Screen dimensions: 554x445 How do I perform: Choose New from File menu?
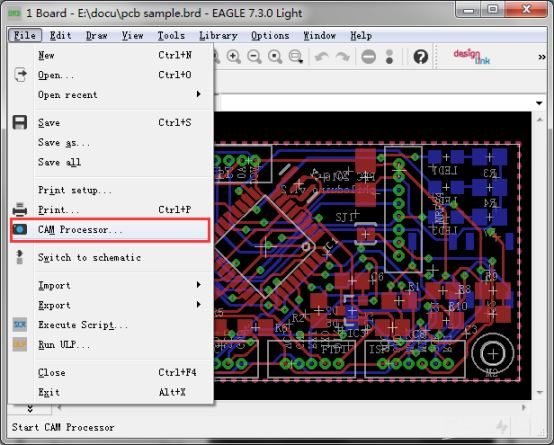coord(111,55)
